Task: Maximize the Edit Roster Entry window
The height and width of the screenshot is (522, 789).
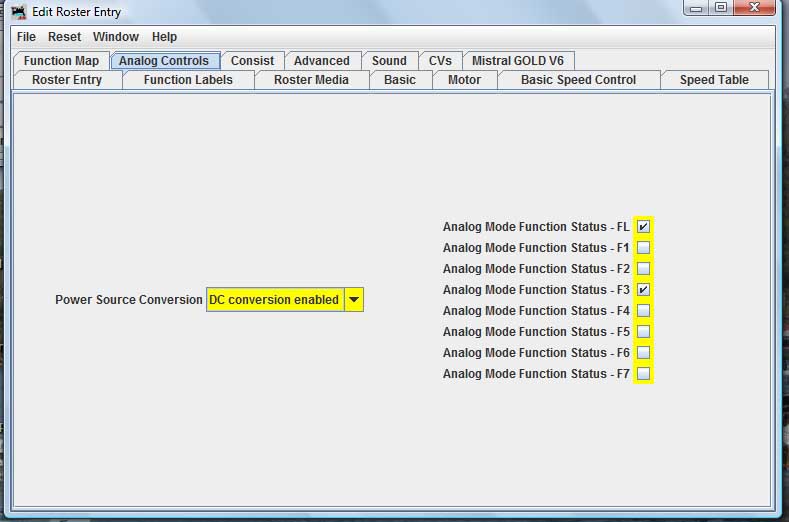Action: tap(721, 8)
